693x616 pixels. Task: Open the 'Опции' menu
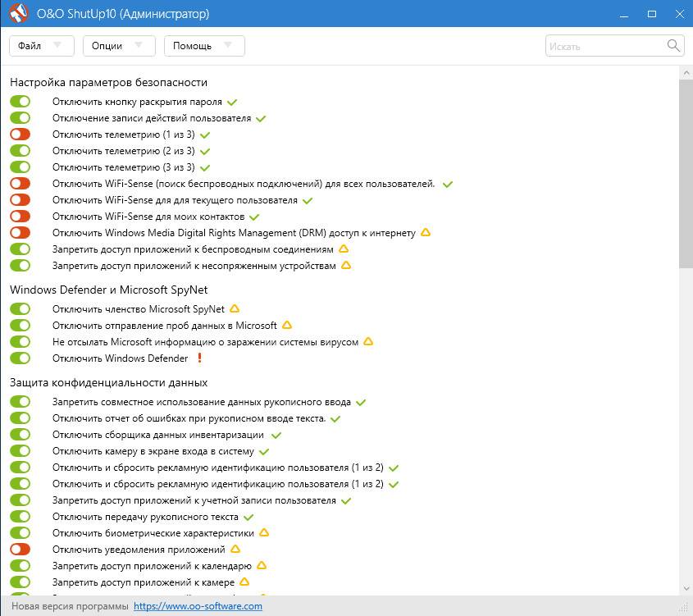click(x=120, y=45)
